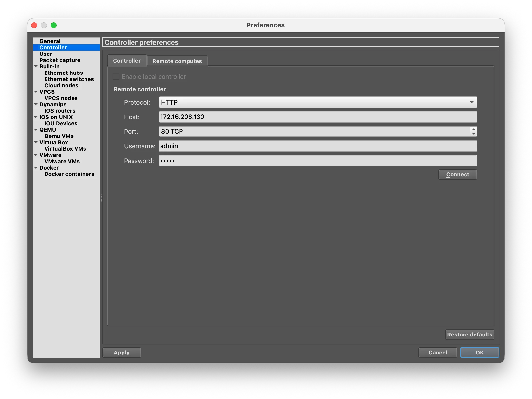Open the Protocol dropdown
Viewport: 532px width, 399px height.
472,102
